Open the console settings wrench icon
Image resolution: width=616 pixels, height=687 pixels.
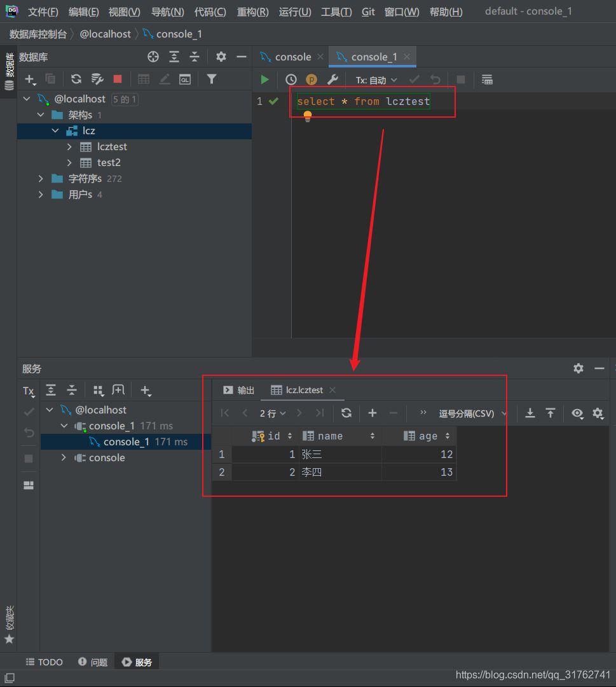click(332, 80)
